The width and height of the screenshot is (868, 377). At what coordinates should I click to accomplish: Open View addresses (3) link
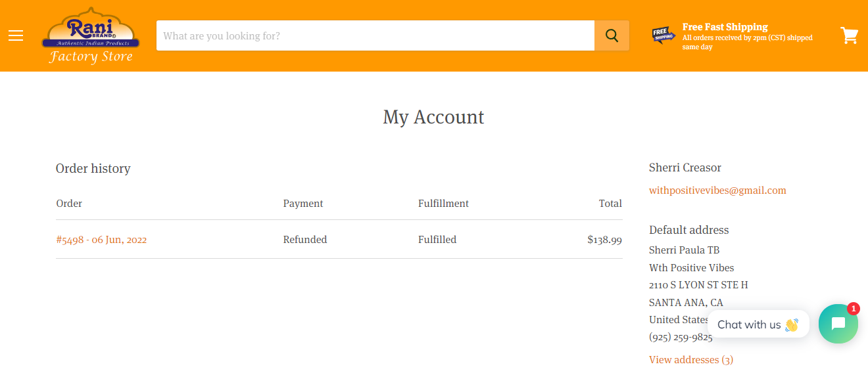coord(691,360)
